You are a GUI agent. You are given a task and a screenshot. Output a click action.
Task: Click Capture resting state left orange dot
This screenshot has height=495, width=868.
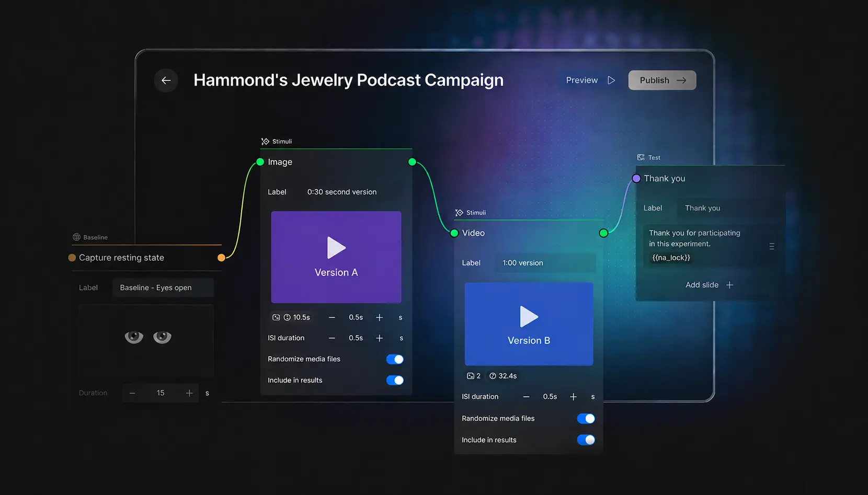coord(72,258)
